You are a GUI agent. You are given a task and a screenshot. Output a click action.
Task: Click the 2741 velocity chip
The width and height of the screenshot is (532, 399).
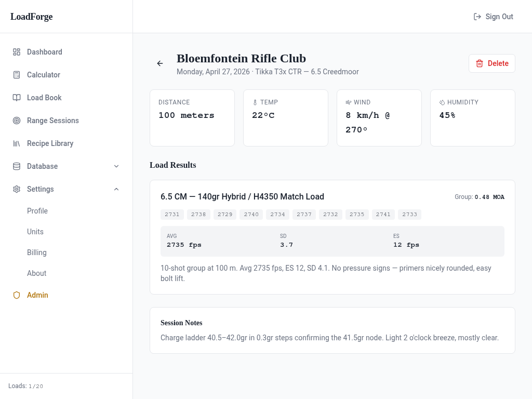tap(383, 215)
